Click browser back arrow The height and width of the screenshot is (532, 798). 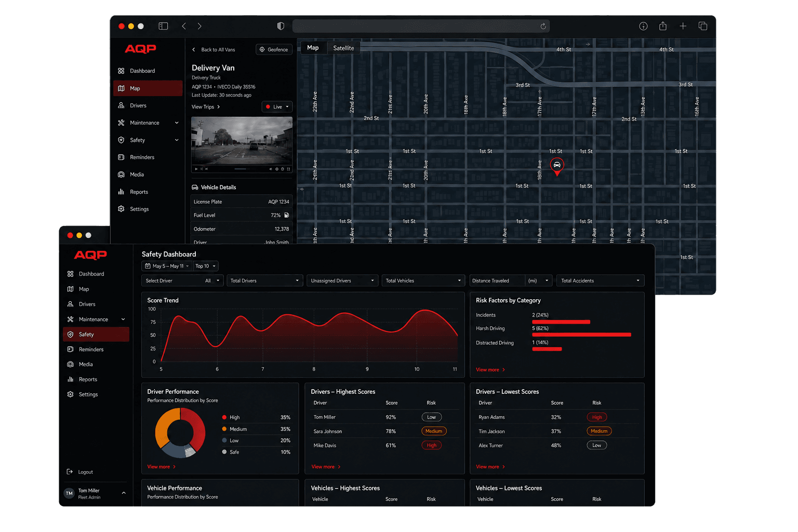184,26
